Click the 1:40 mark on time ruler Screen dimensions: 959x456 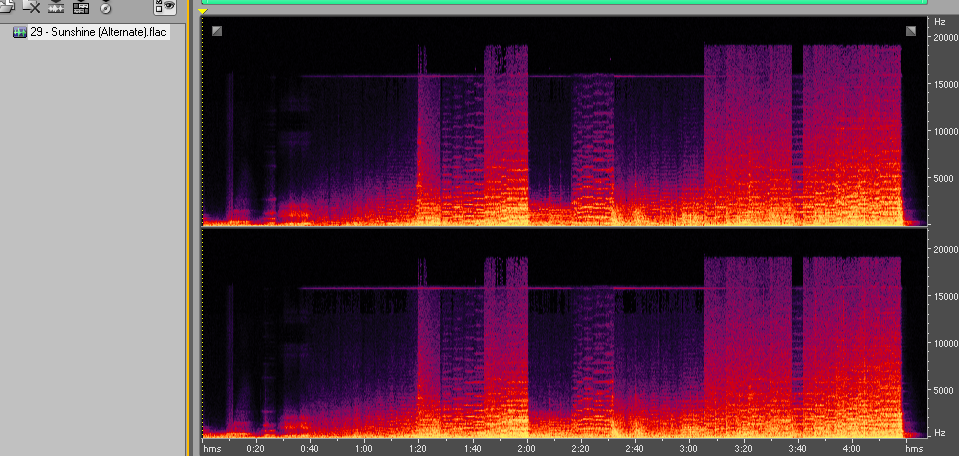(x=473, y=449)
